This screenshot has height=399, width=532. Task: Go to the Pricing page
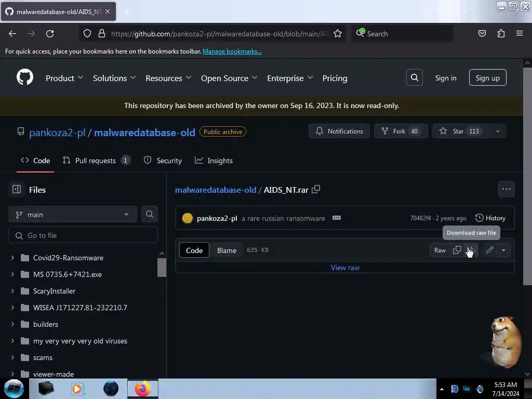click(335, 78)
